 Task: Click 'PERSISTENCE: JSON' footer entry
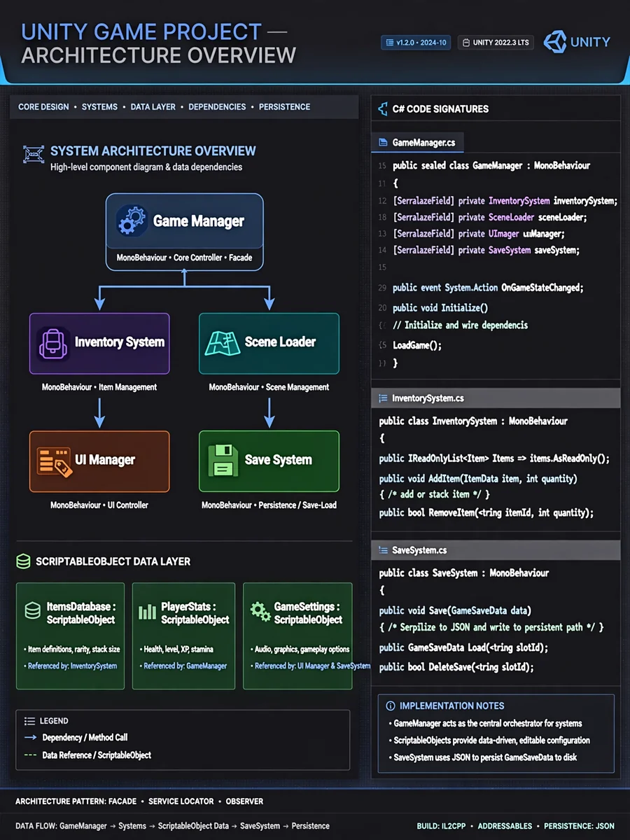579,826
